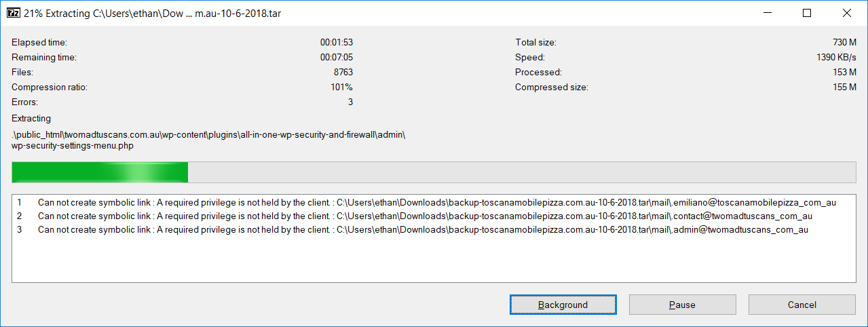Screen dimensions: 868x327
Task: Maximize the extraction window
Action: pos(807,13)
